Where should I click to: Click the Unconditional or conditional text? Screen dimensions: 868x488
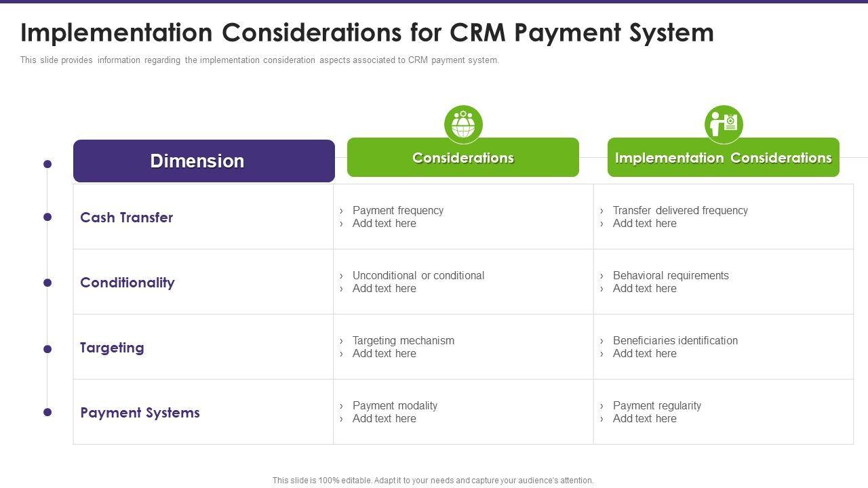pyautogui.click(x=418, y=276)
